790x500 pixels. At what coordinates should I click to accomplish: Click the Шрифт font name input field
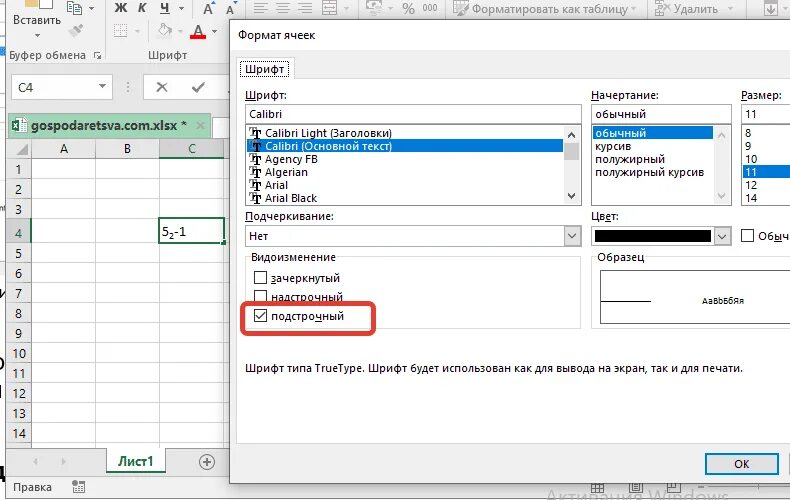pos(413,114)
